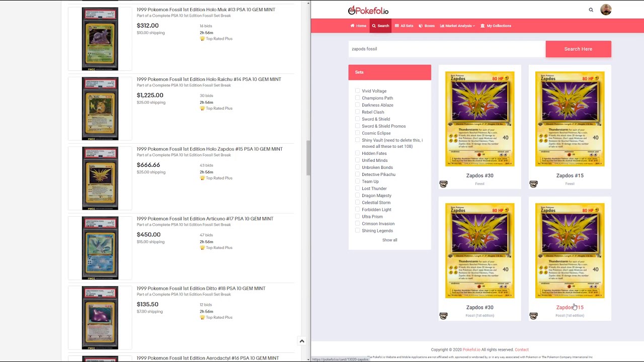Open the user profile avatar

tap(606, 10)
